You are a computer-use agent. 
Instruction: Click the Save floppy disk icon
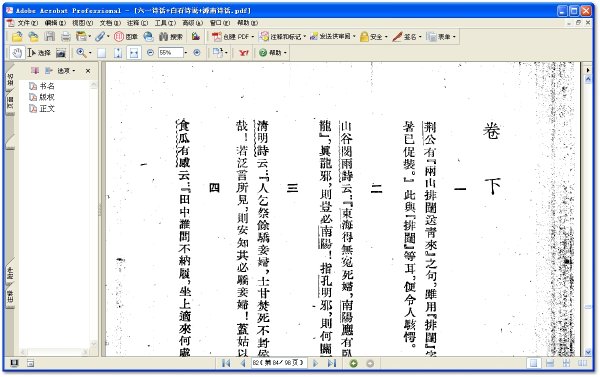pyautogui.click(x=50, y=37)
